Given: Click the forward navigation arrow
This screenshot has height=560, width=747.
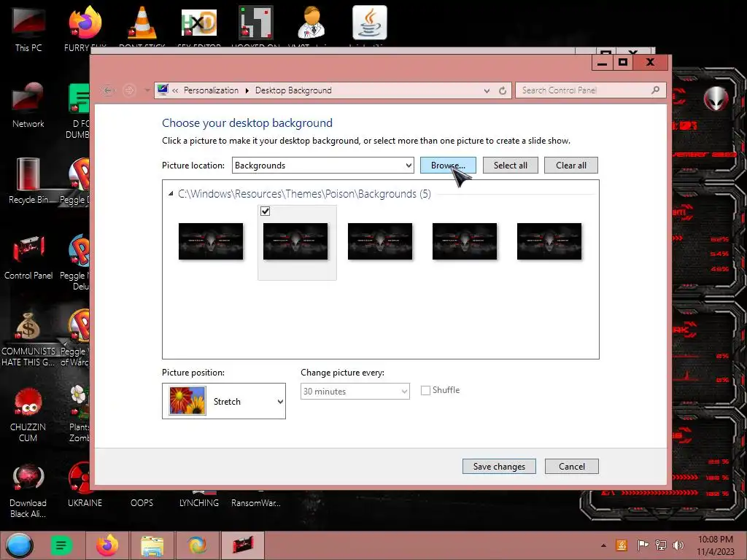Looking at the screenshot, I should pyautogui.click(x=129, y=90).
